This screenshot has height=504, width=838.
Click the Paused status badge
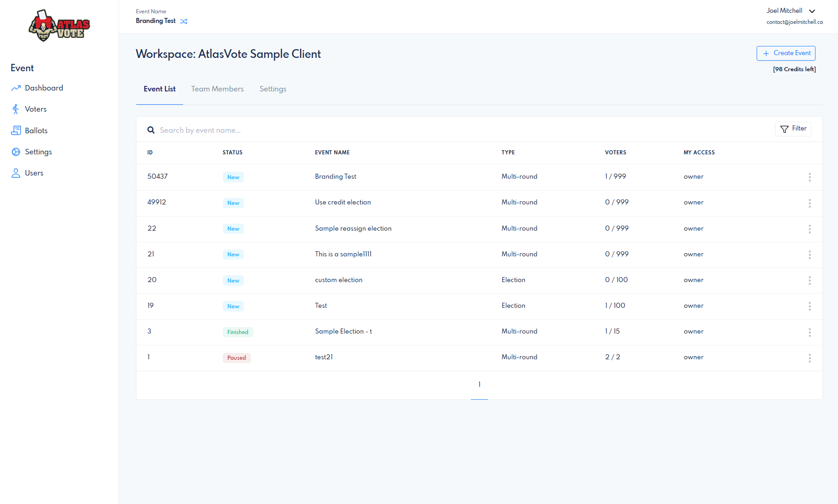[237, 358]
